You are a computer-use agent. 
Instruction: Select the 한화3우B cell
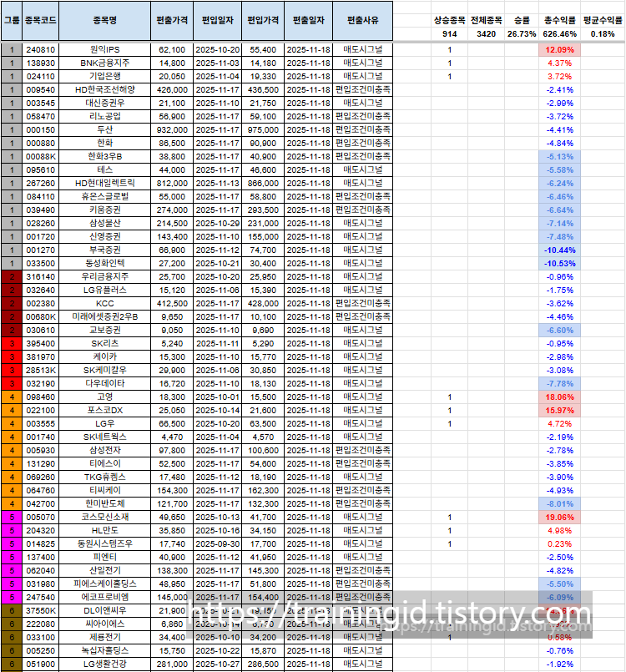[x=105, y=156]
